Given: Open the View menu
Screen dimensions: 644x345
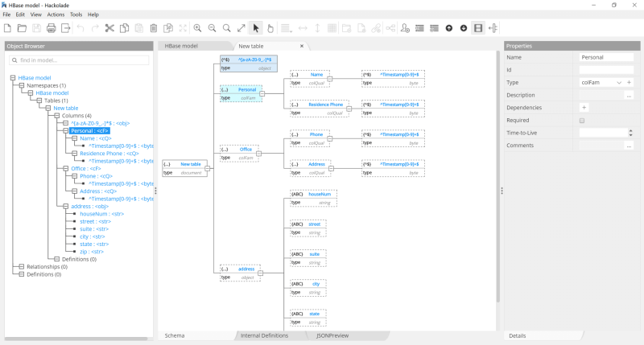Looking at the screenshot, I should coord(35,14).
